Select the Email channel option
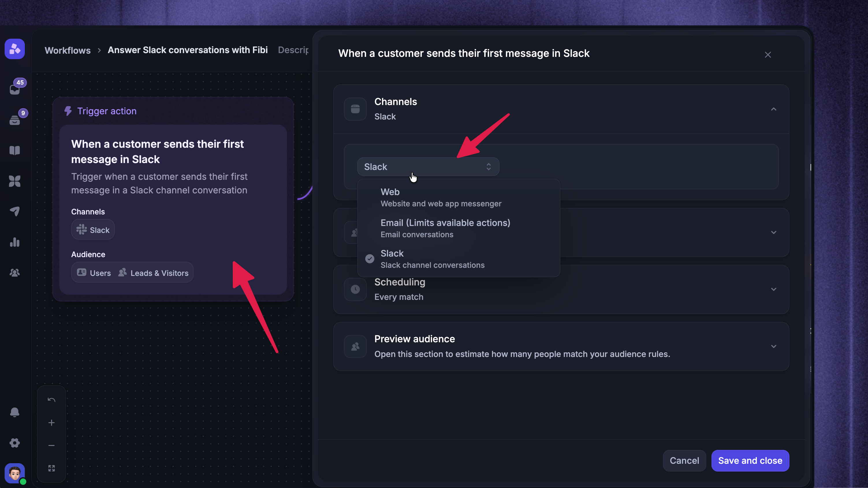The width and height of the screenshot is (868, 488). (459, 228)
